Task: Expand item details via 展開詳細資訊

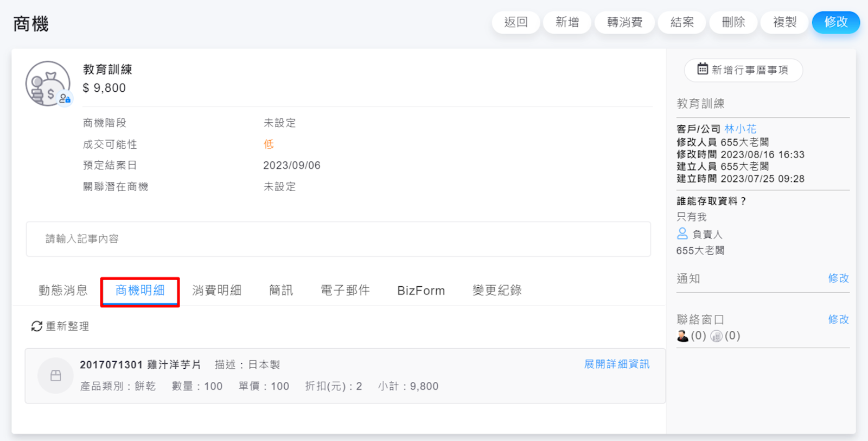Action: click(616, 364)
